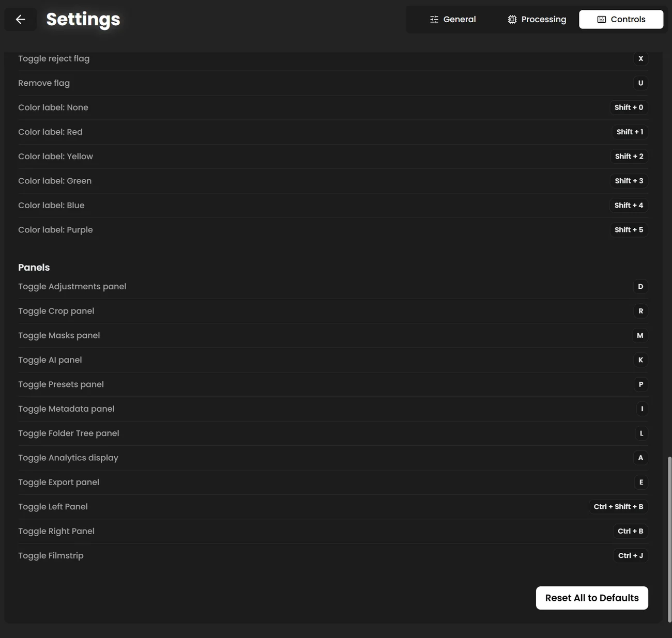Click the Toggle Left Panel label
The image size is (672, 638).
pos(53,507)
